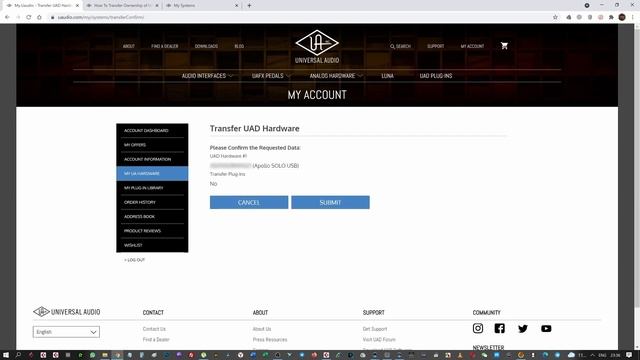Switch to the How To Transfer Ownership tab

pos(122,6)
